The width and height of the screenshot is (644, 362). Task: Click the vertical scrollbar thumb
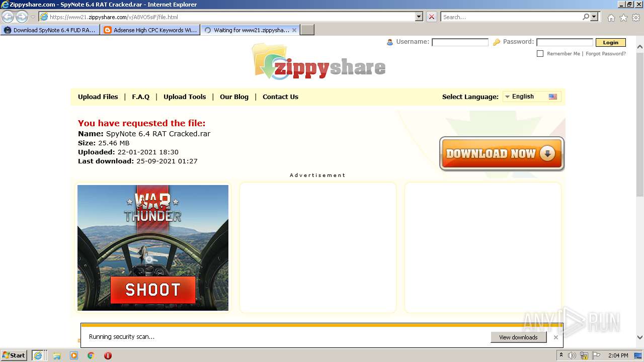click(x=640, y=124)
